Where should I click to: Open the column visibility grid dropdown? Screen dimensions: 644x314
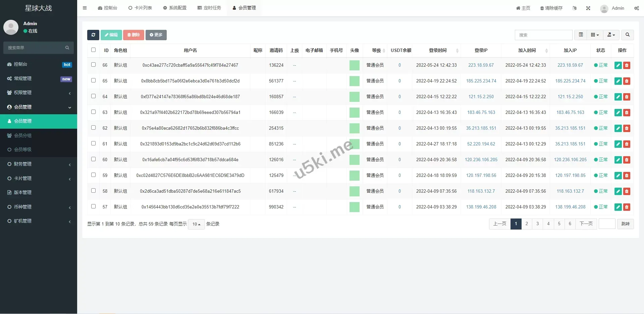[594, 35]
